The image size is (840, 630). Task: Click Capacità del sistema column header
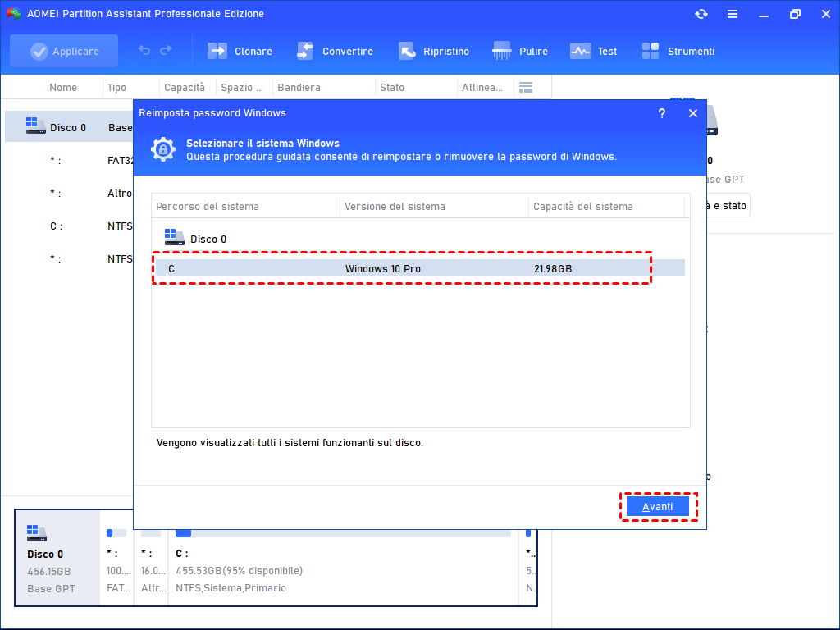pos(583,206)
